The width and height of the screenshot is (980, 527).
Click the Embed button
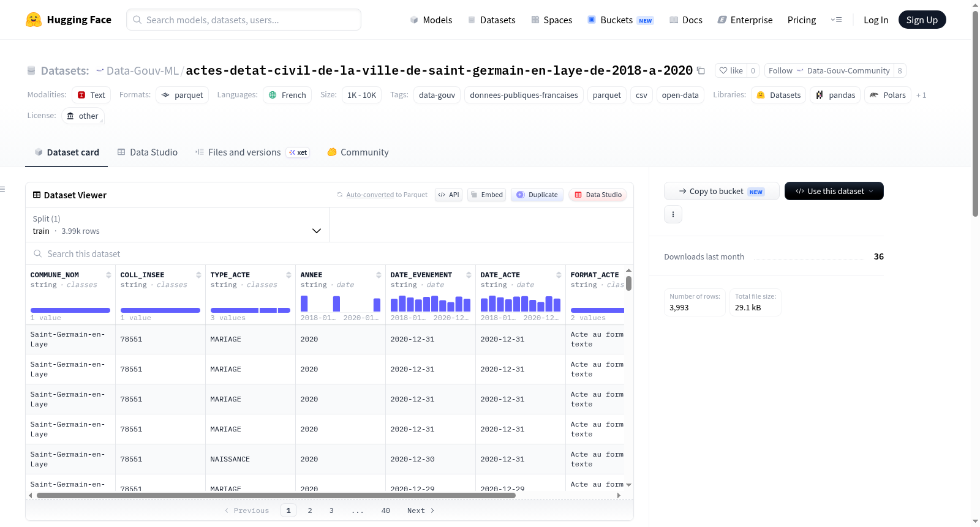pos(486,195)
